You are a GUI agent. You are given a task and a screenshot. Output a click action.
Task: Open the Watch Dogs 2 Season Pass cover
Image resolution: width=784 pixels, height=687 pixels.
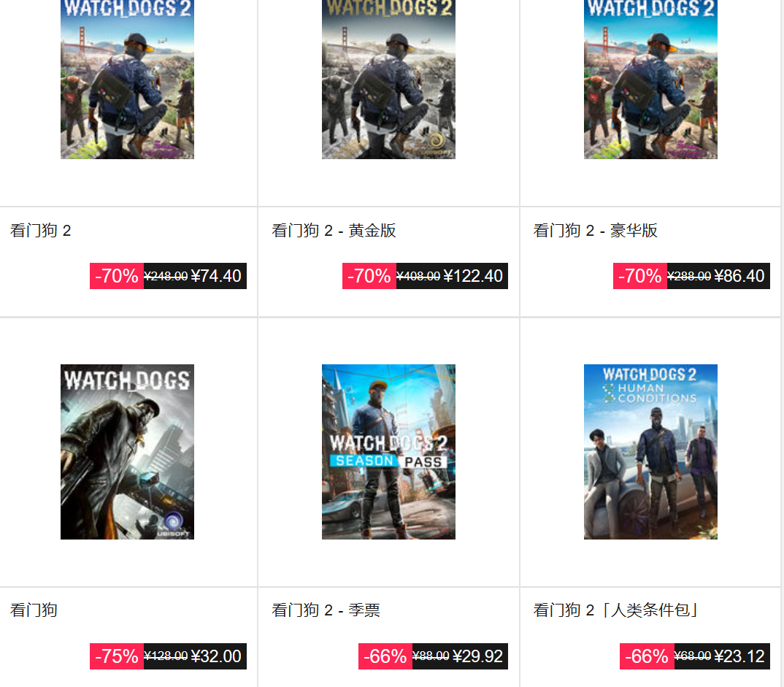(388, 451)
